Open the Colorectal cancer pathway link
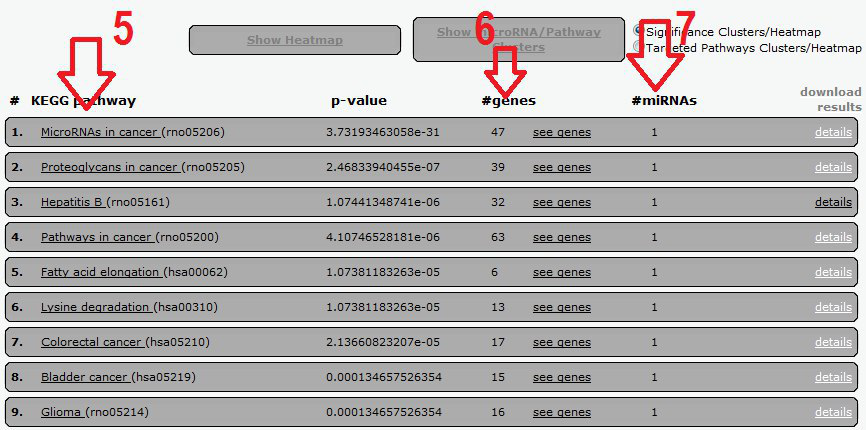 [x=92, y=342]
